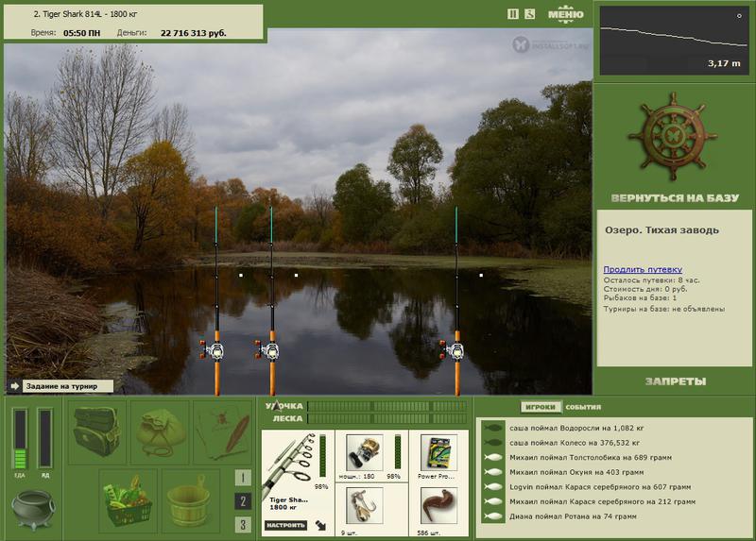Click the reel thumbnail with power 180
Screen dimensions: 756x541
(x=364, y=452)
